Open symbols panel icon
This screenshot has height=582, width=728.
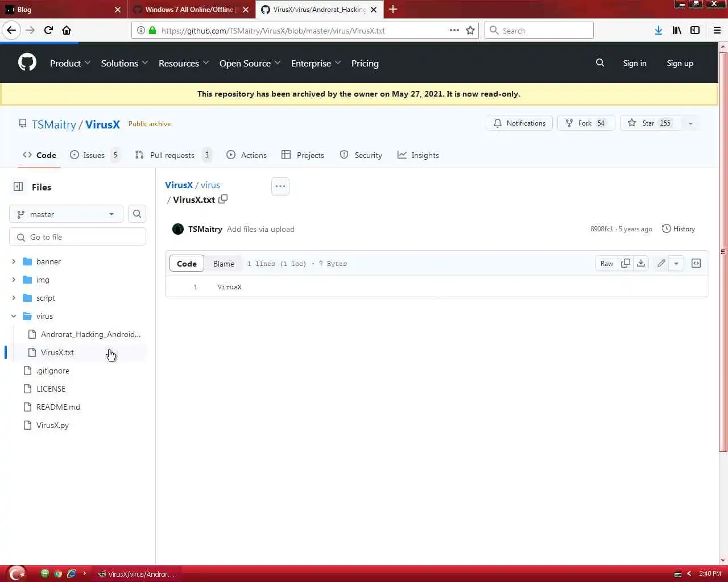(x=696, y=263)
